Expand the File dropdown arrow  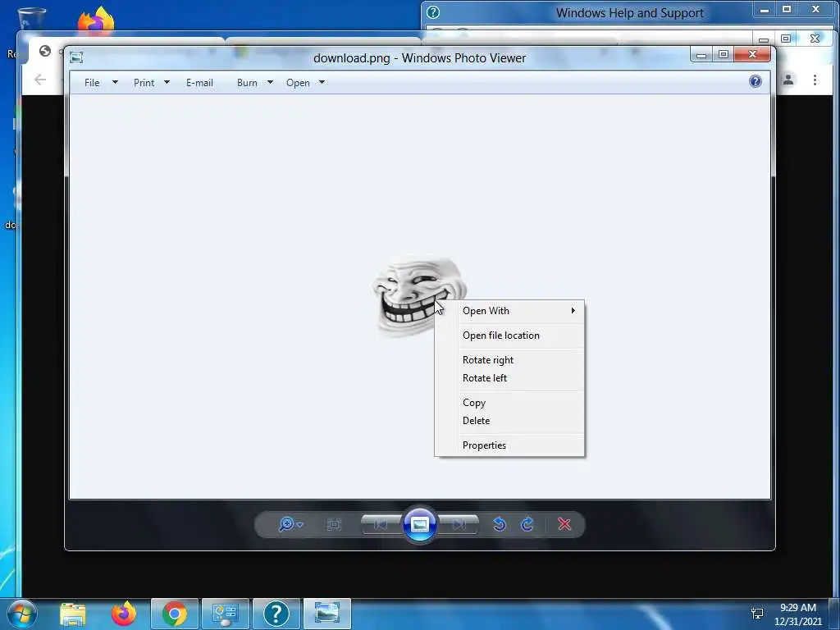point(115,83)
